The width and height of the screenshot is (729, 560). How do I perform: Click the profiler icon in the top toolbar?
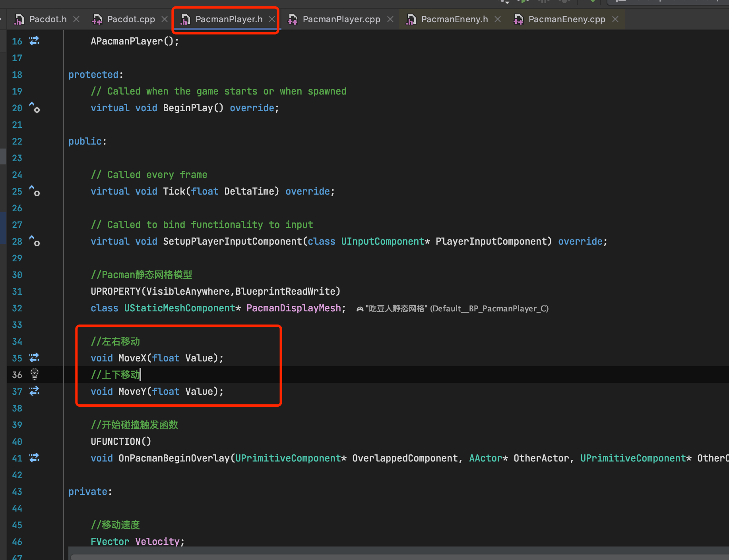[564, 2]
